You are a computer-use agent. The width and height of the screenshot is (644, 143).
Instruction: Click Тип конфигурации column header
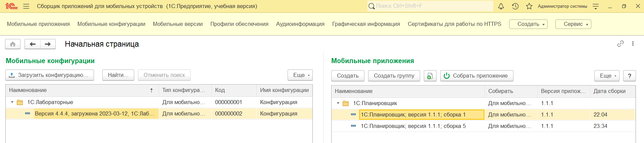185,90
